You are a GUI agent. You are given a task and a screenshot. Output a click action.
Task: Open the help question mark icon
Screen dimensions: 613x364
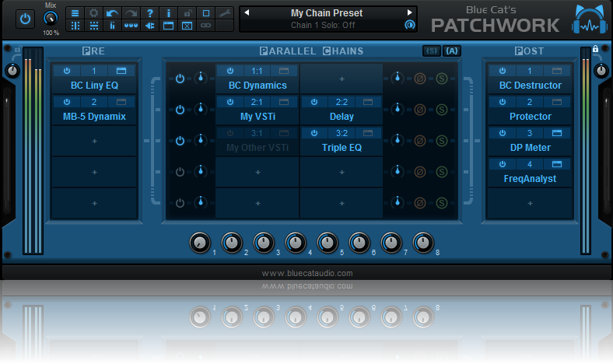click(x=150, y=13)
